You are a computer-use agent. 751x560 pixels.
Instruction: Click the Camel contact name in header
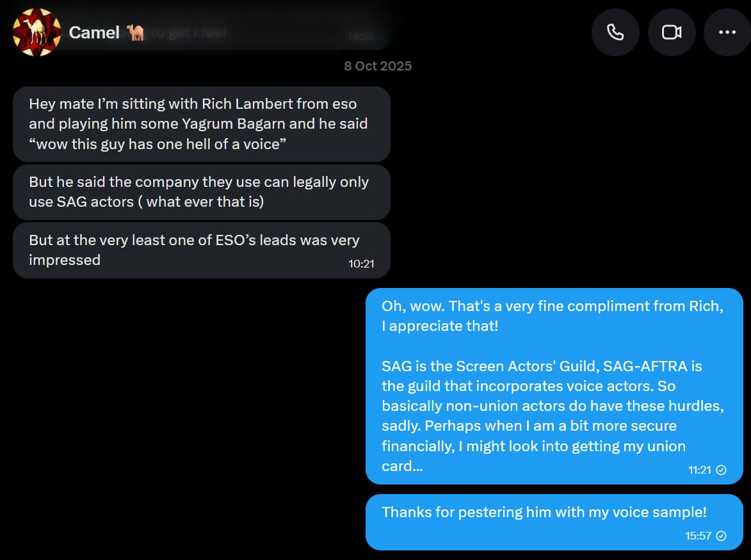click(x=93, y=33)
